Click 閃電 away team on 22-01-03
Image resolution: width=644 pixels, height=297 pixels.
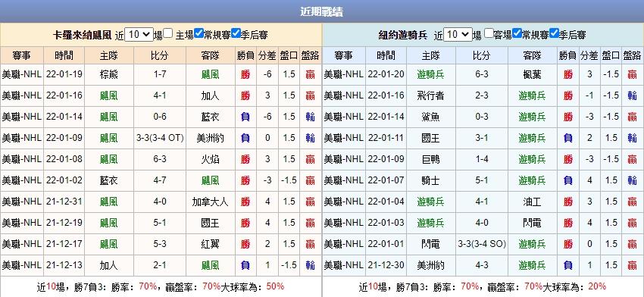[x=532, y=223]
